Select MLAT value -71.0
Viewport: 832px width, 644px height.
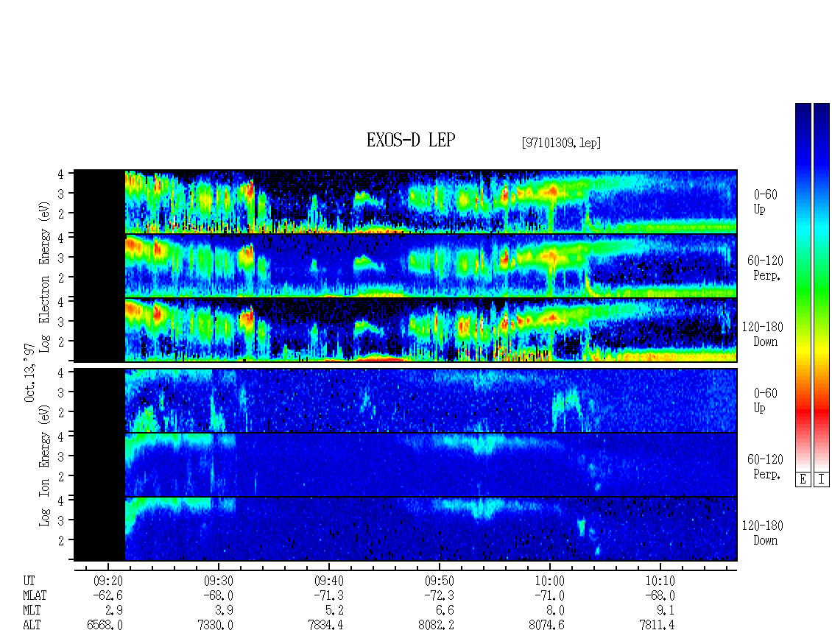(549, 595)
